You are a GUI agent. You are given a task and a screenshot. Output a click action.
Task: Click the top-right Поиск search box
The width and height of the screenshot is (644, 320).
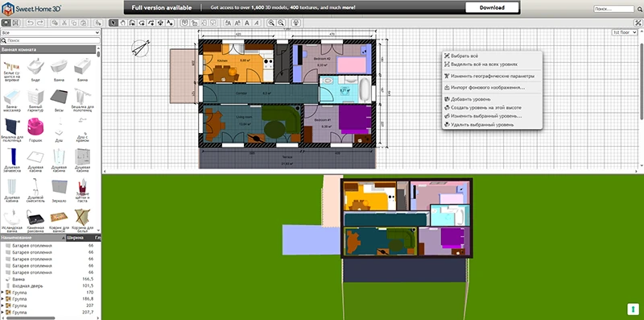click(613, 9)
